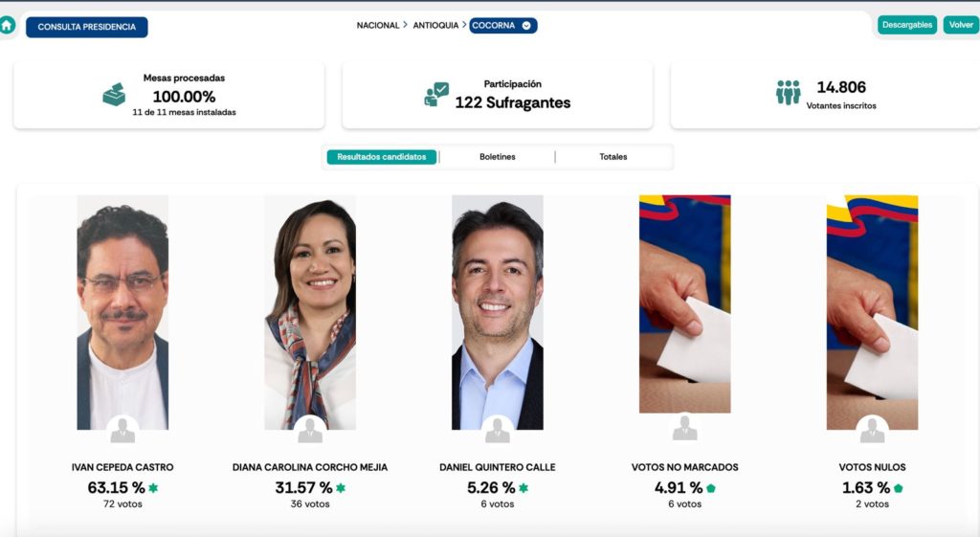Click the green pentagon beside 4.91 %
Viewport: 980px width, 537px height.
coord(711,488)
